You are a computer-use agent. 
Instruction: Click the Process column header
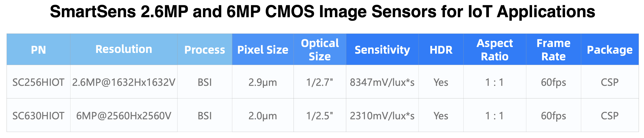[205, 50]
